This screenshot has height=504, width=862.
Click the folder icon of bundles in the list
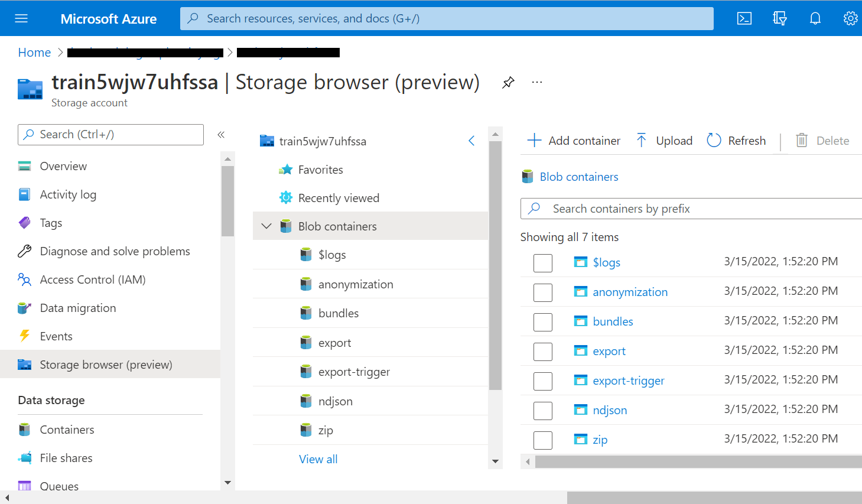coord(581,321)
